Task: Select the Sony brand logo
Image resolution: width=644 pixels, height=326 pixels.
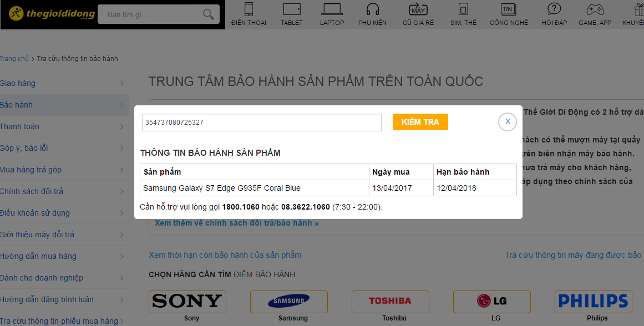Action: 187,302
